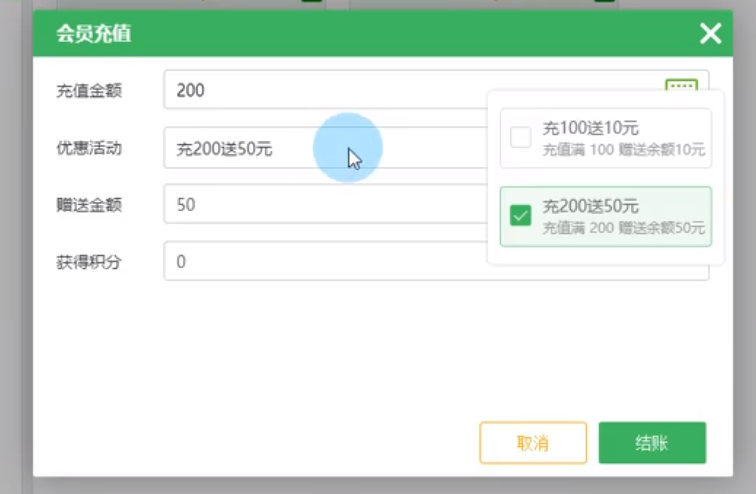756x494 pixels.
Task: Click the 获得积分 field label
Action: (89, 262)
